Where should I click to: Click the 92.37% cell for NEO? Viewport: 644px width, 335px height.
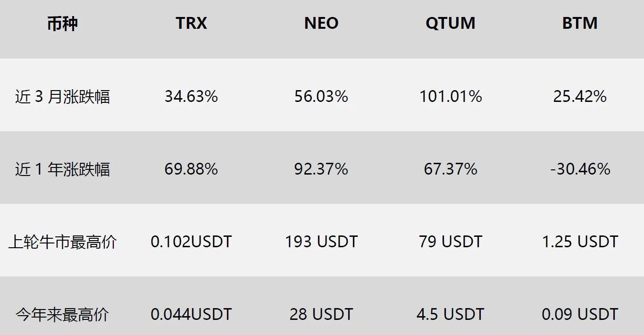pos(321,169)
